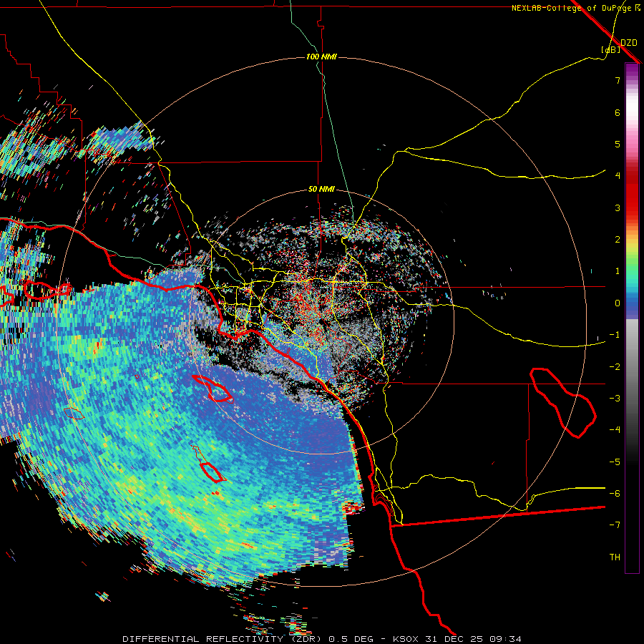
Task: Select the 6 value on color scale
Action: [618, 112]
